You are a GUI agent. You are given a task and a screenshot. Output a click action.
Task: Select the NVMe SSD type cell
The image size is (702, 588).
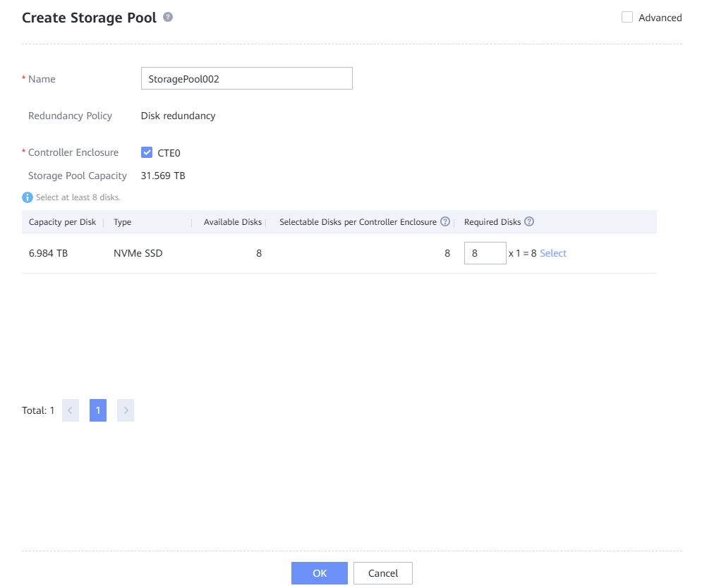click(x=138, y=253)
